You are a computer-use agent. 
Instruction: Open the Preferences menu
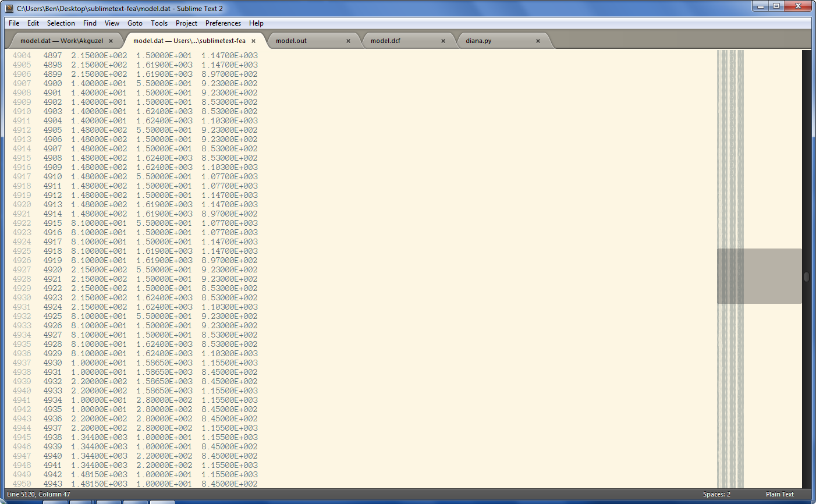click(x=223, y=23)
